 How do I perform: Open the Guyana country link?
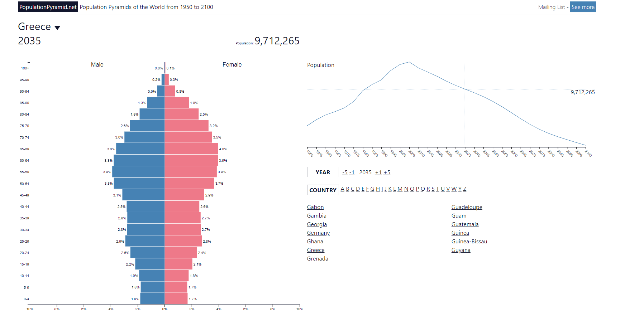tap(461, 250)
